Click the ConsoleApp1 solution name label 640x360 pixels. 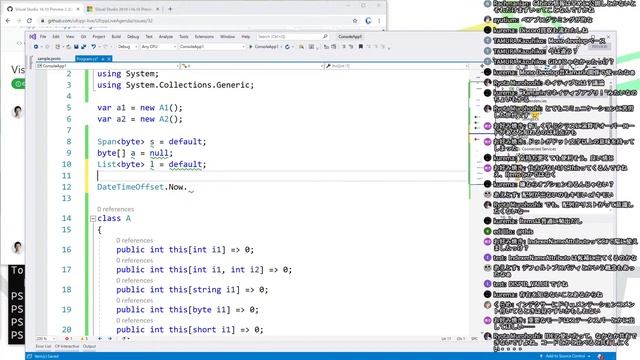(x=350, y=37)
